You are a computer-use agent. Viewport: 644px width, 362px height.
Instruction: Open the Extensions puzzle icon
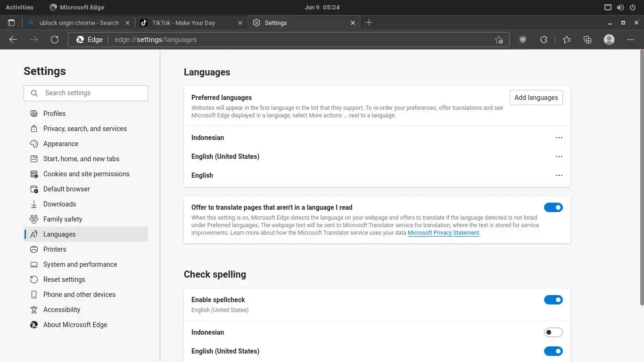click(x=544, y=40)
